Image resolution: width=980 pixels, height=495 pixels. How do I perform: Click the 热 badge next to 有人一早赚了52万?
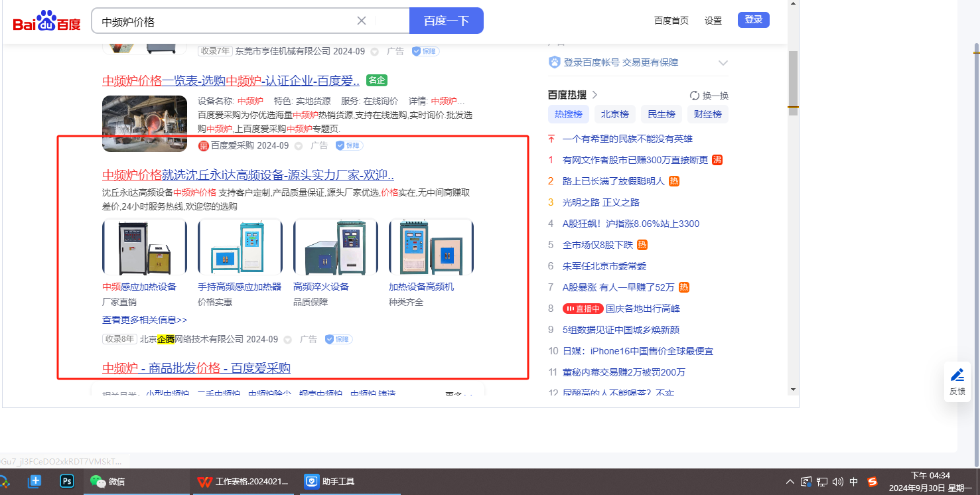pos(684,287)
